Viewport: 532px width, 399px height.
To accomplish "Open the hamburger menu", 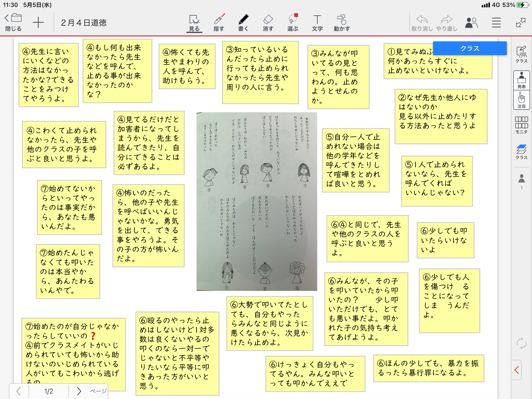I will (496, 23).
